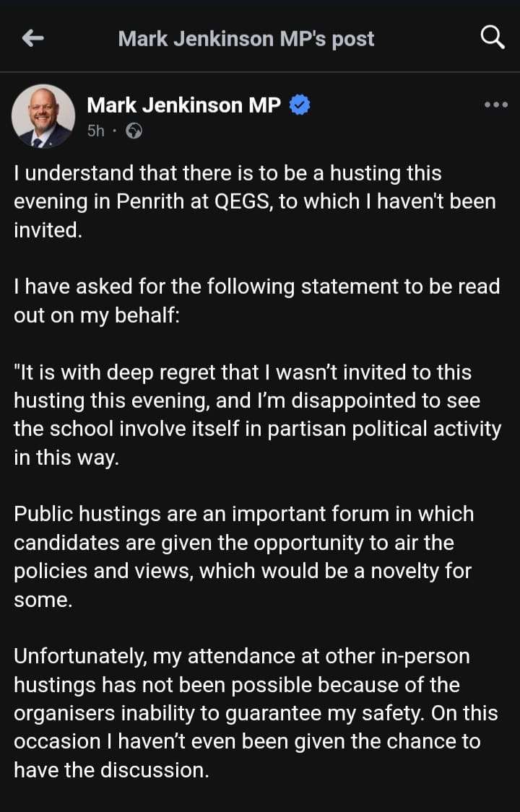Tap the "Mark Jenkinson MP's post" header title
Viewport: 520px width, 812px height.
(x=246, y=38)
